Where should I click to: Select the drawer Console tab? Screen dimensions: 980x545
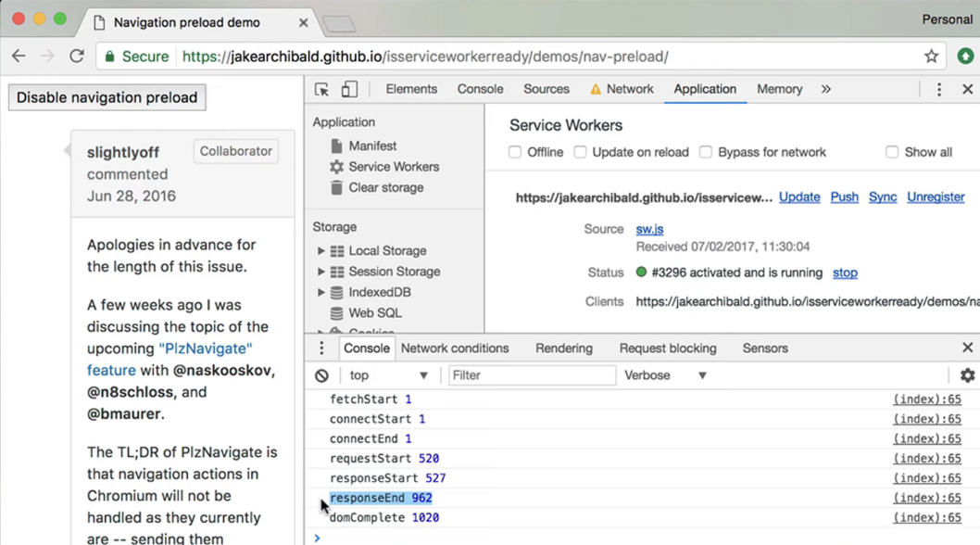366,349
